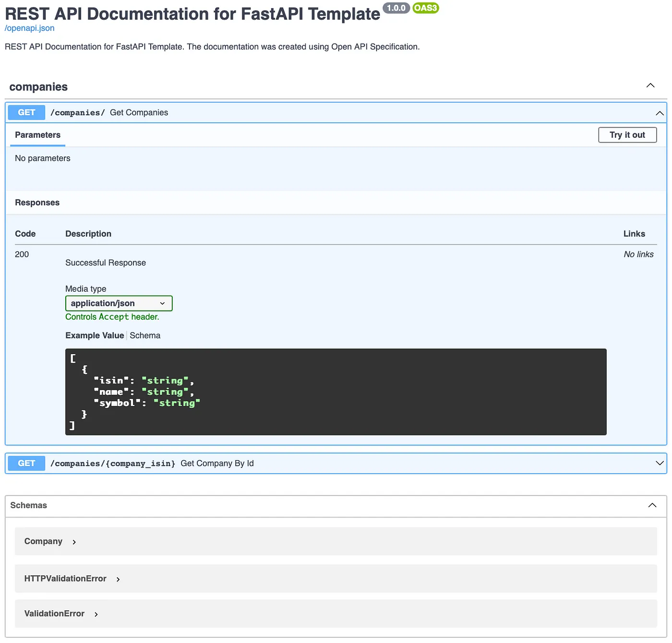Click the Schemas section title
672x643 pixels.
[x=28, y=505]
